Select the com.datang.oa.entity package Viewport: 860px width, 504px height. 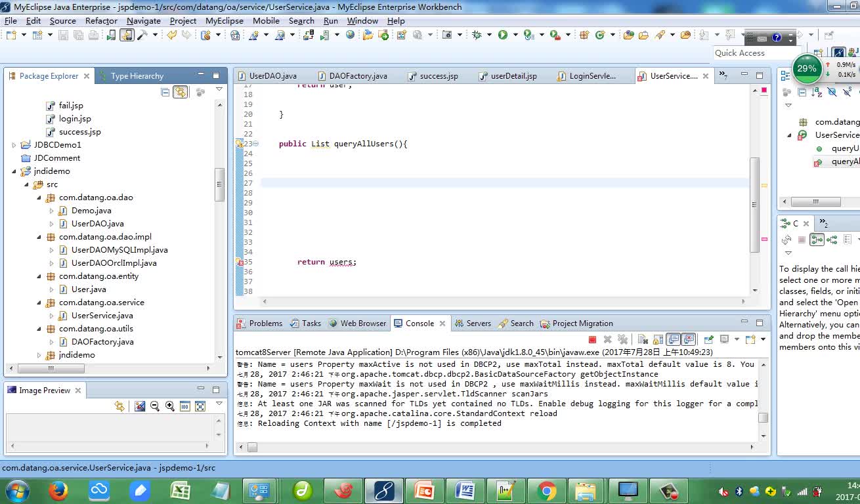tap(98, 276)
